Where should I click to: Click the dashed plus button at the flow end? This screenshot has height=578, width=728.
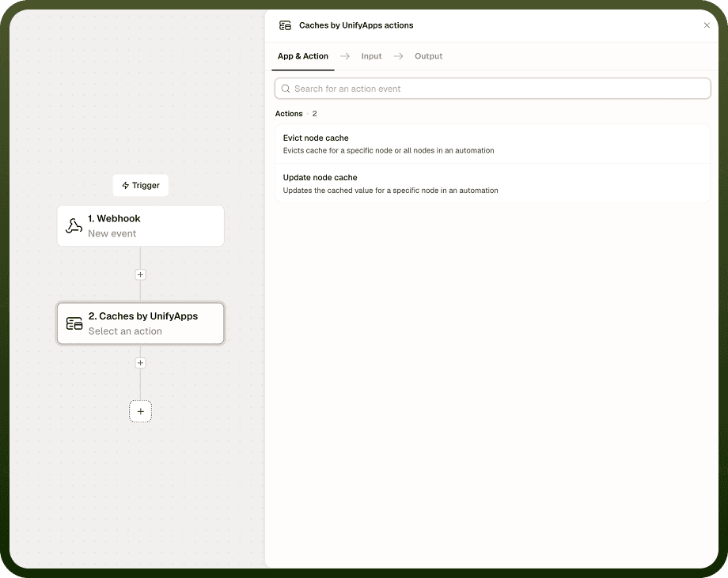tap(140, 411)
